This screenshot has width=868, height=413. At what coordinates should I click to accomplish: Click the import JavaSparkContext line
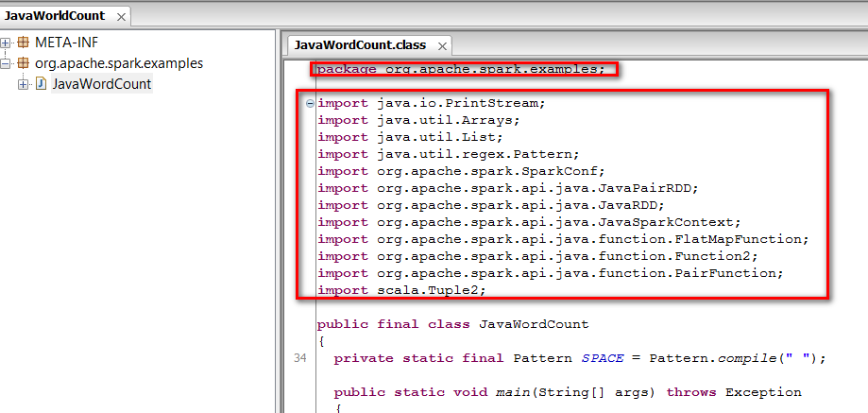(529, 222)
